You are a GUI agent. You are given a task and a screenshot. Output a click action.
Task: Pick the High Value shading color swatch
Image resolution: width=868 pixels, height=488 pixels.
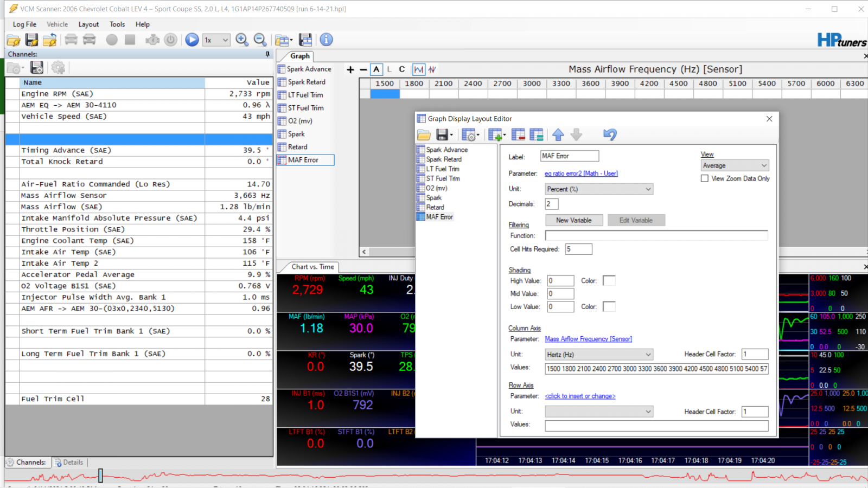tap(609, 280)
